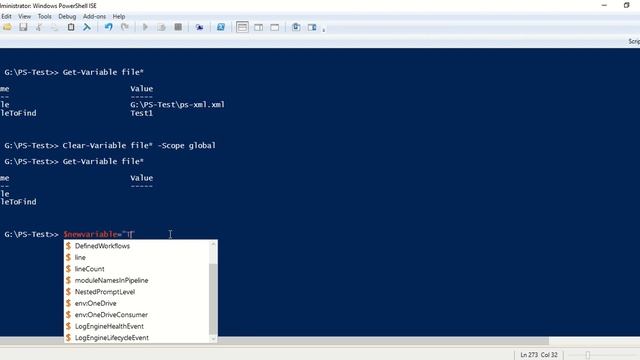Click the Test1 value text
This screenshot has height=360, width=640.
tap(142, 113)
